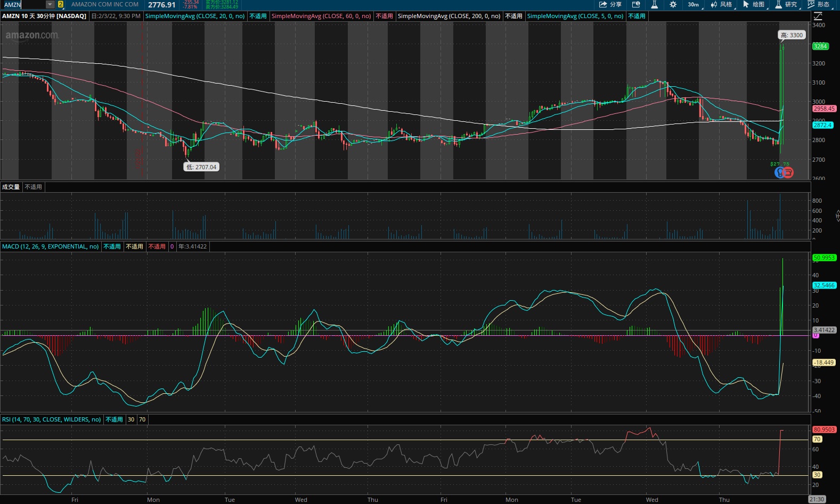Viewport: 840px width, 504px height.
Task: Click the pointer cursor drawing icon
Action: click(746, 4)
